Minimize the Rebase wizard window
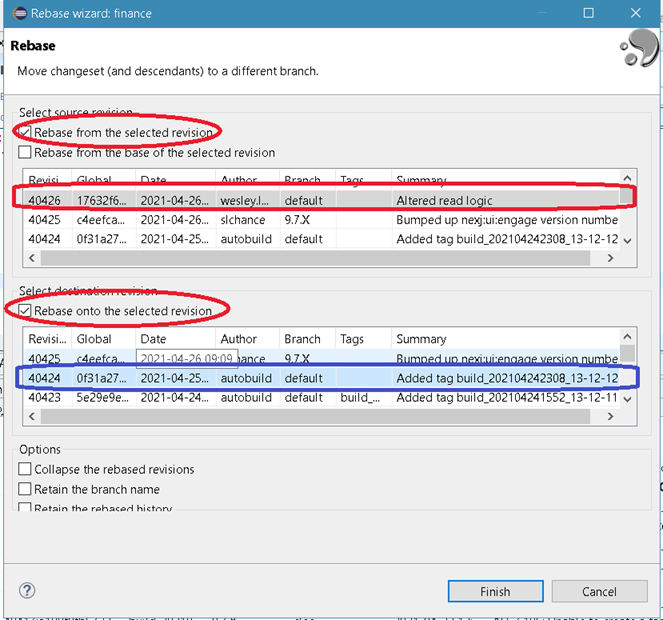 [543, 13]
